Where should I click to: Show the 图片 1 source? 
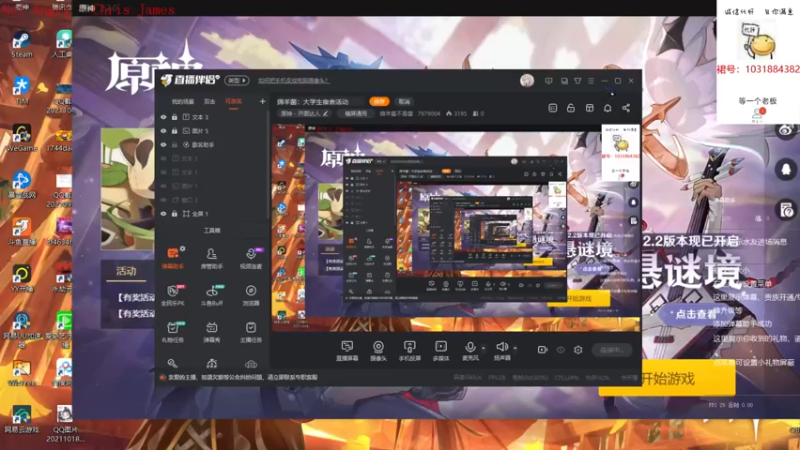[x=163, y=186]
